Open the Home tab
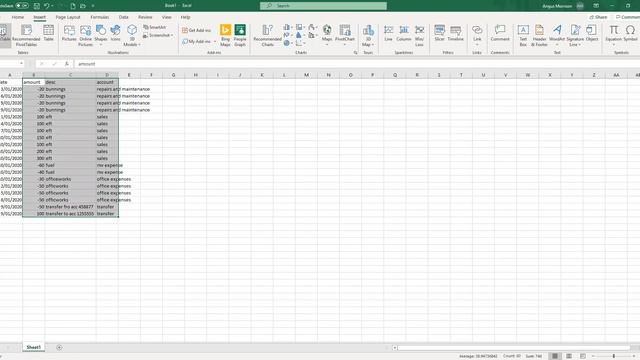 (18, 17)
